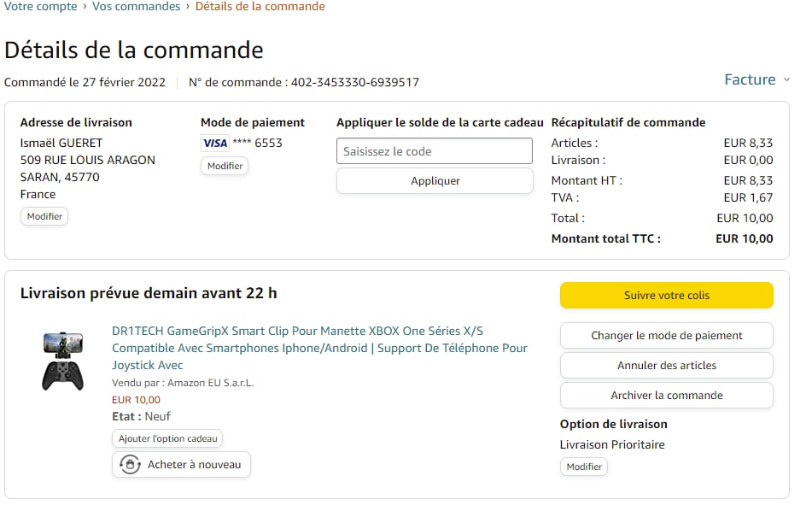
Task: Click the Détails de la commande breadcrumb
Action: pos(260,7)
